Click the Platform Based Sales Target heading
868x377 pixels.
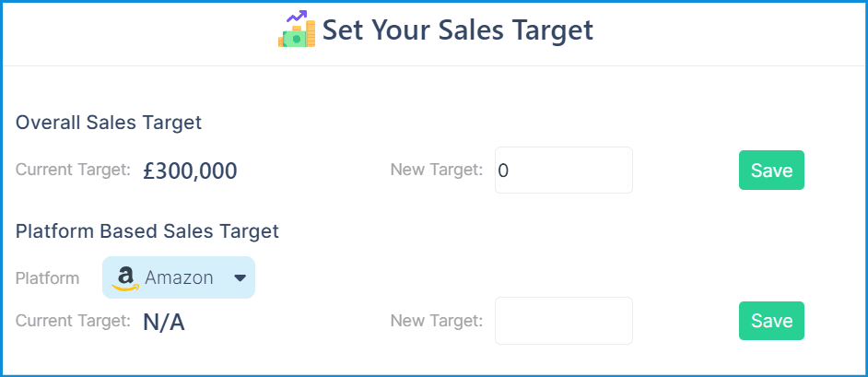tap(147, 230)
